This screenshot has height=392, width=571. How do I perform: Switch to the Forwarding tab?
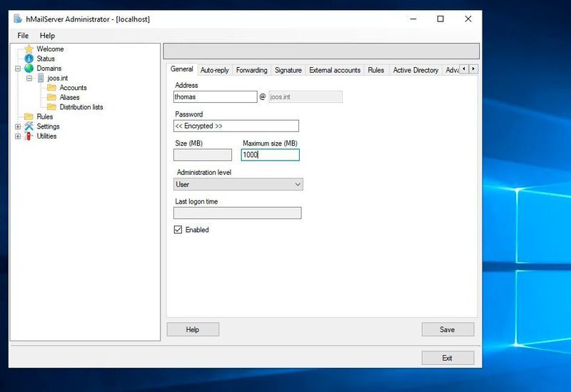click(251, 70)
